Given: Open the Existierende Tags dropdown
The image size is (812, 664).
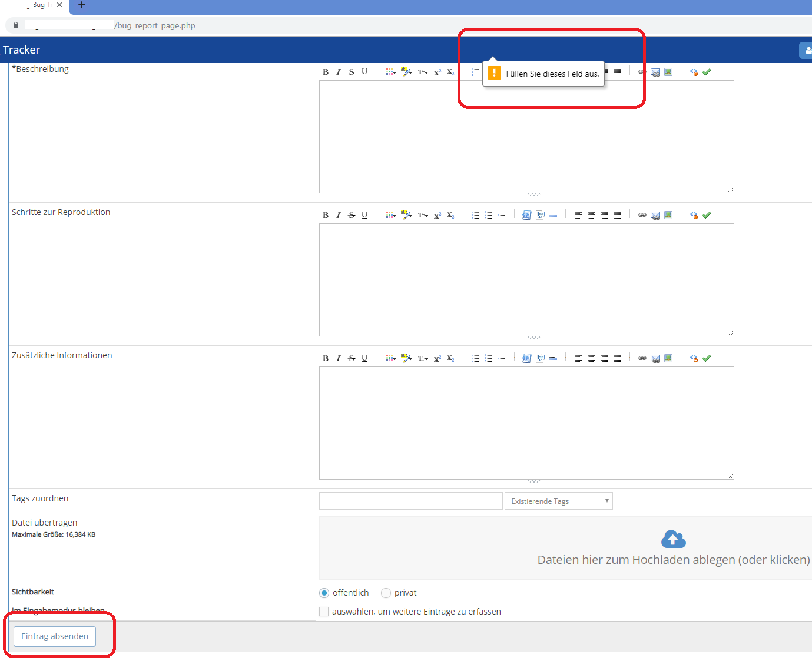Looking at the screenshot, I should click(558, 501).
